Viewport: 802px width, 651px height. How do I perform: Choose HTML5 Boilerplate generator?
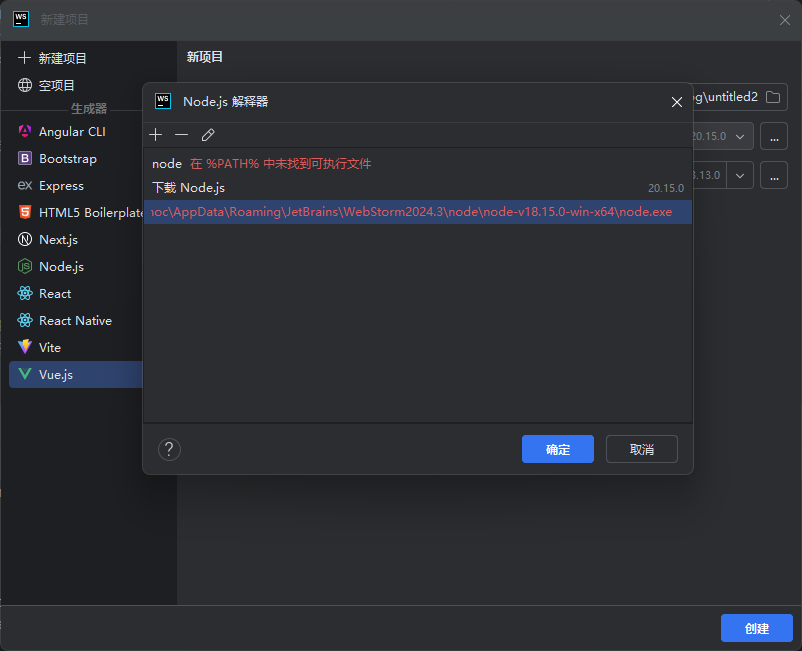pyautogui.click(x=76, y=212)
